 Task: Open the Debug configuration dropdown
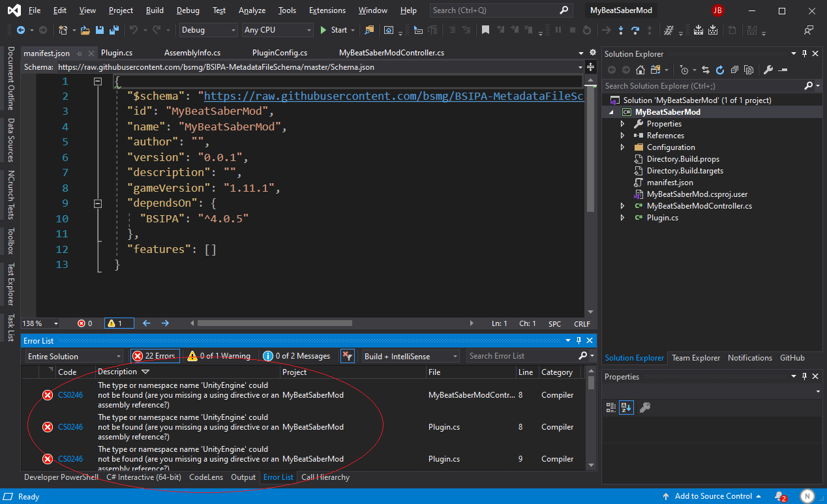pos(208,30)
